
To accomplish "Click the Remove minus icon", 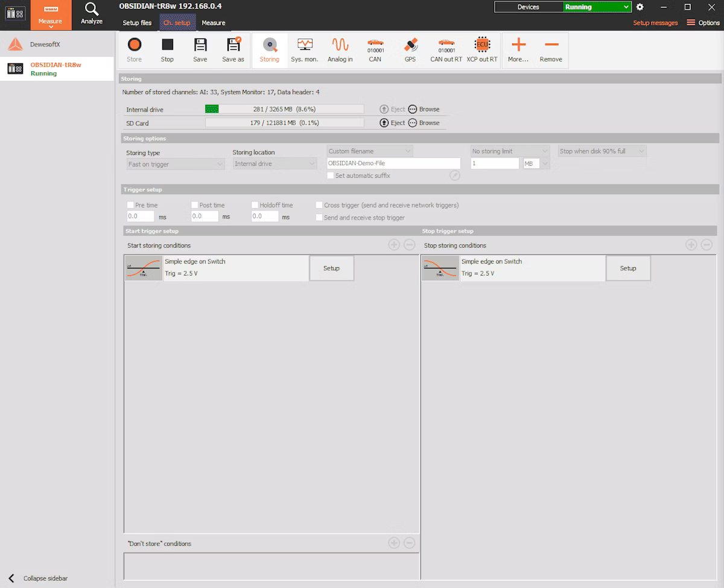I will [551, 45].
